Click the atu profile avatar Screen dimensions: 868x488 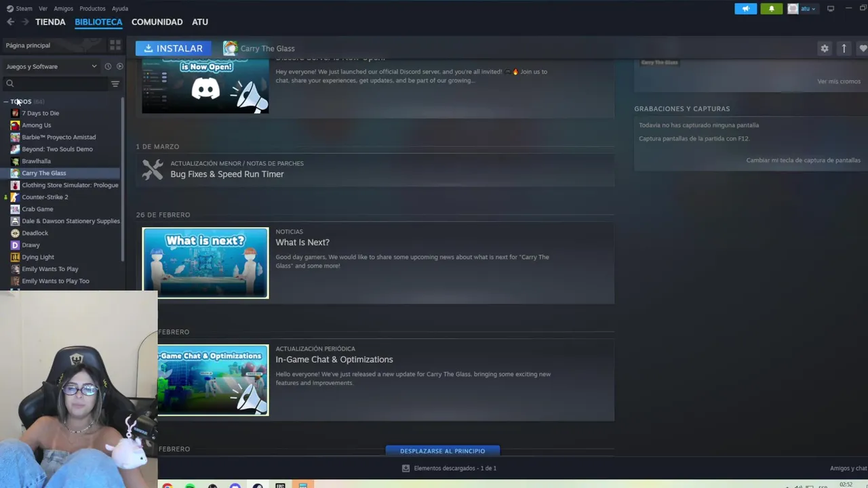click(793, 9)
